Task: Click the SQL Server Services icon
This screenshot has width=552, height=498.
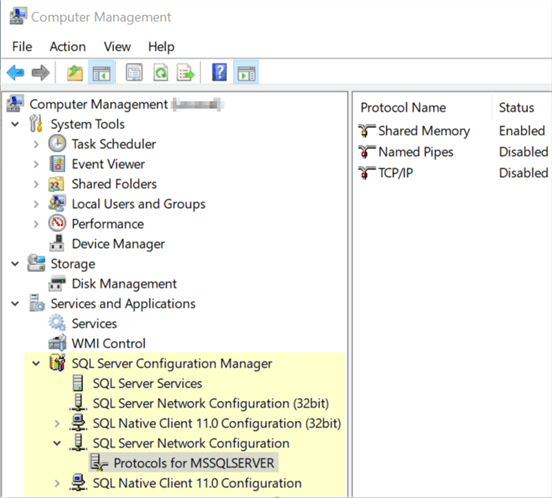Action: tap(78, 383)
